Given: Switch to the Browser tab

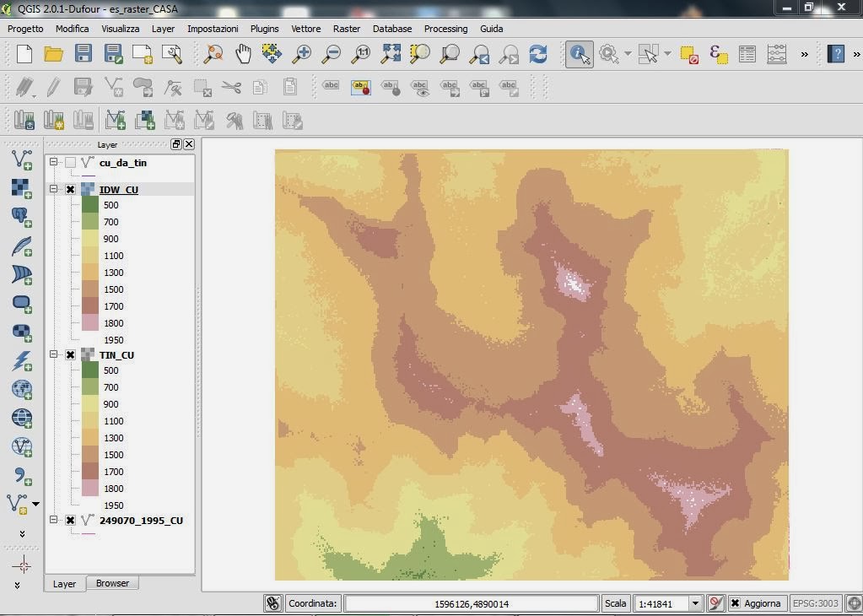Looking at the screenshot, I should coord(112,583).
